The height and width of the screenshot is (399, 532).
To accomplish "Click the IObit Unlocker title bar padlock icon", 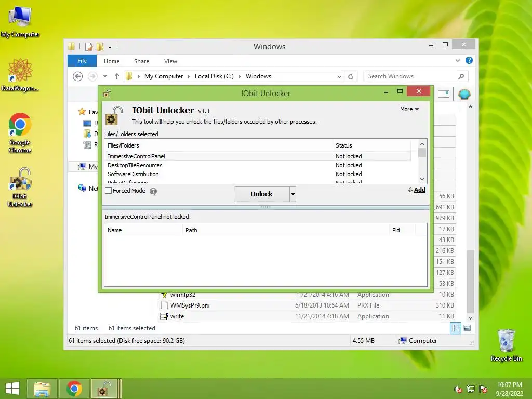I will click(107, 94).
